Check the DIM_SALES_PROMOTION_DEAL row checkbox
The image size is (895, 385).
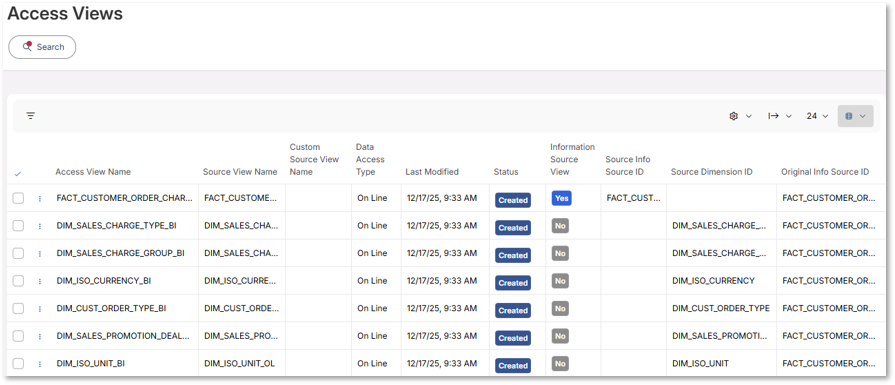pos(18,336)
